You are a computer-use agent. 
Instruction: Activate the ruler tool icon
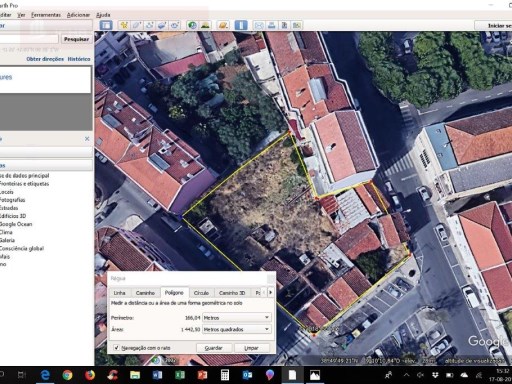point(241,25)
